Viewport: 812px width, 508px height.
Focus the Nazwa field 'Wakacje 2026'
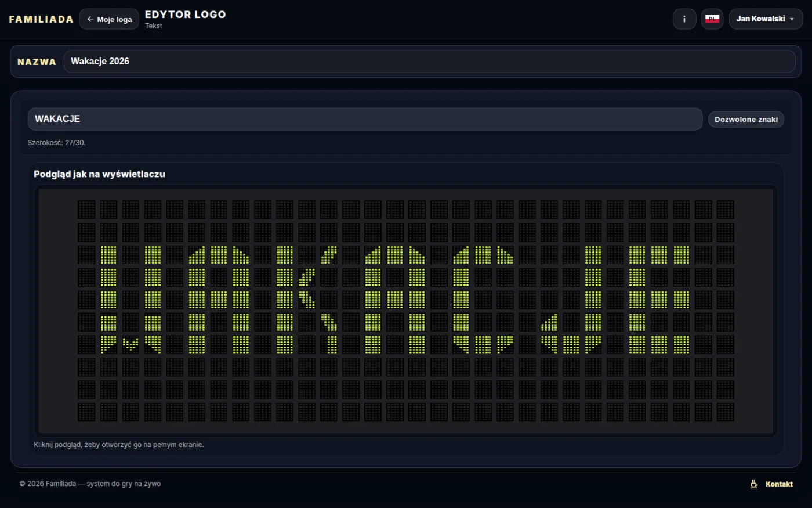pyautogui.click(x=429, y=62)
